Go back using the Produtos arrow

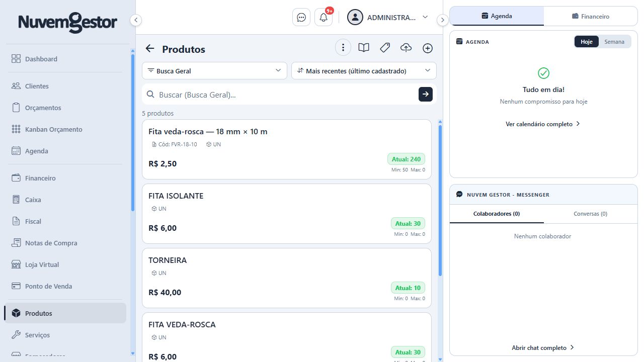click(x=150, y=48)
